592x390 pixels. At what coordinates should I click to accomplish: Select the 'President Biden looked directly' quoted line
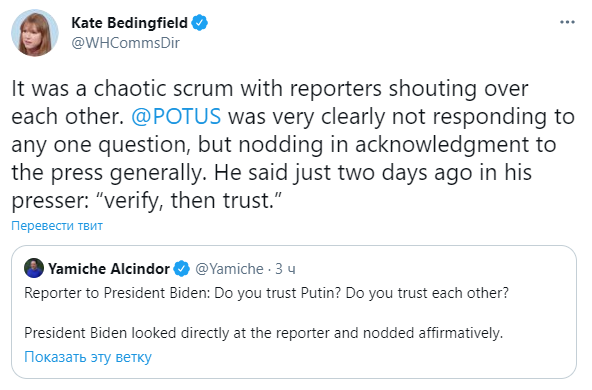[x=264, y=333]
